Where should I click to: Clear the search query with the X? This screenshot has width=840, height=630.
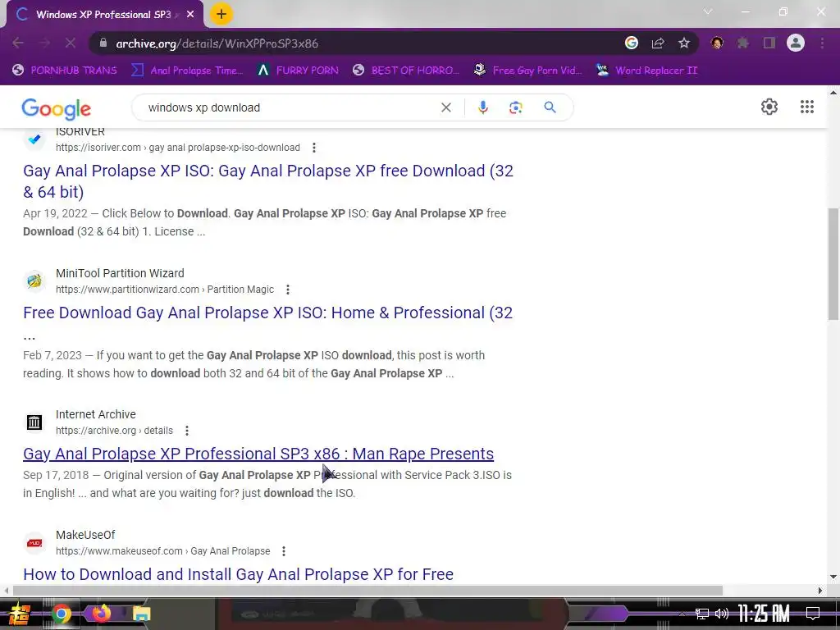tap(445, 107)
